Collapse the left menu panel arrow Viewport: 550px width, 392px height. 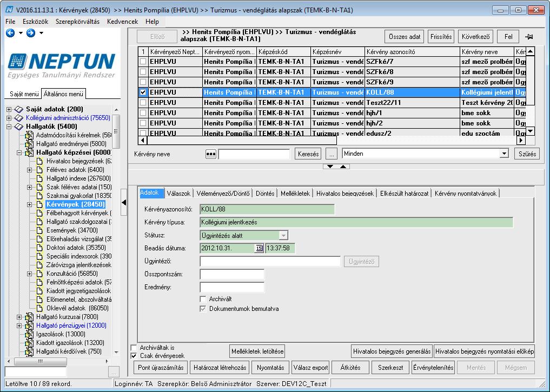(x=124, y=202)
